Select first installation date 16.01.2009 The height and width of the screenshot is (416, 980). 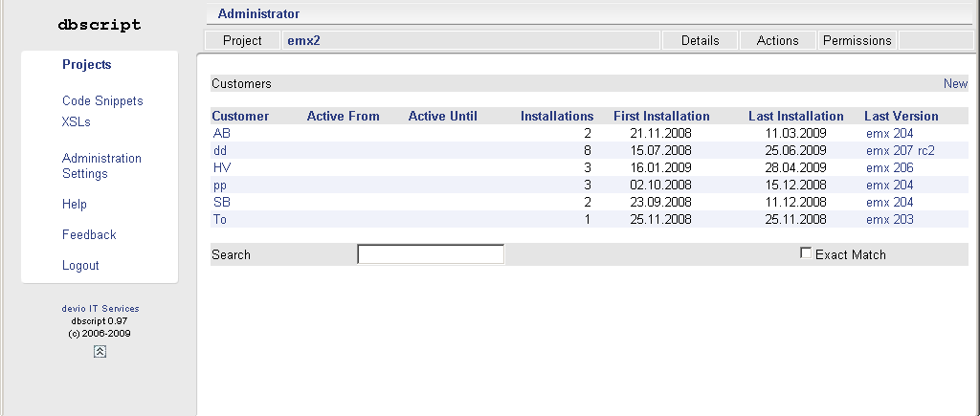[x=660, y=168]
